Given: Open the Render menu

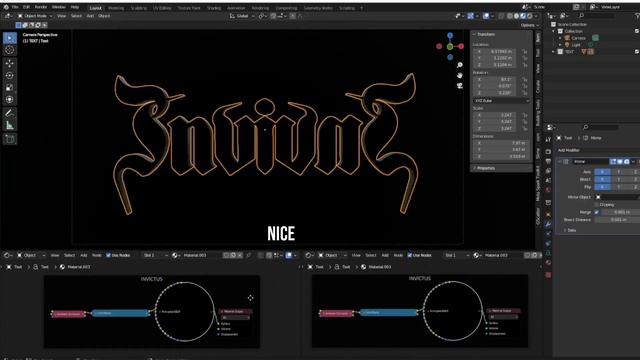Looking at the screenshot, I should pyautogui.click(x=41, y=7).
